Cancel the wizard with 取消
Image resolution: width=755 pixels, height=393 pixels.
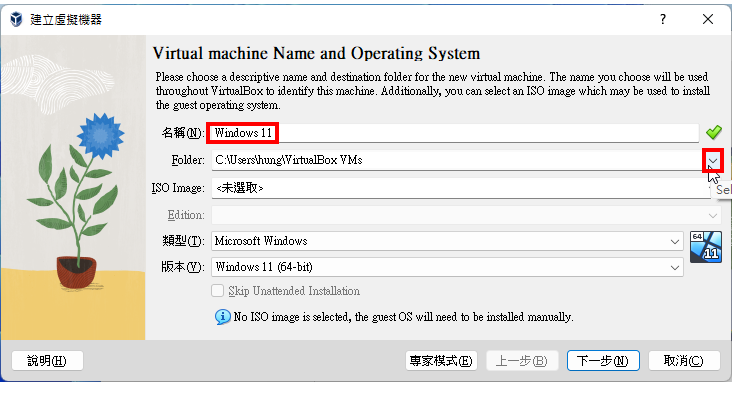pos(684,361)
